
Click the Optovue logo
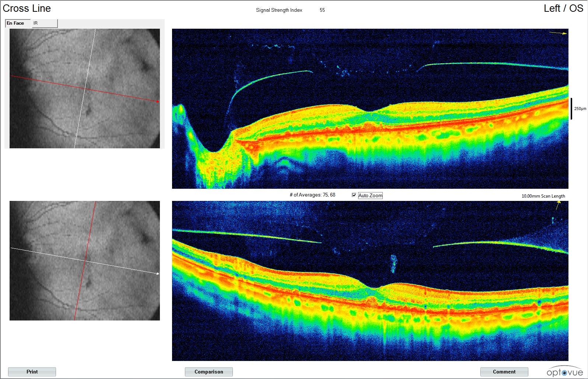[564, 371]
